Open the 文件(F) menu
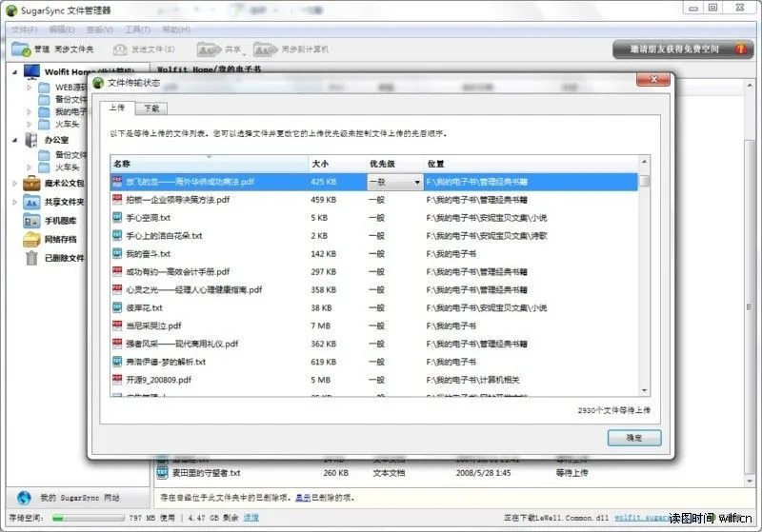 coord(24,30)
